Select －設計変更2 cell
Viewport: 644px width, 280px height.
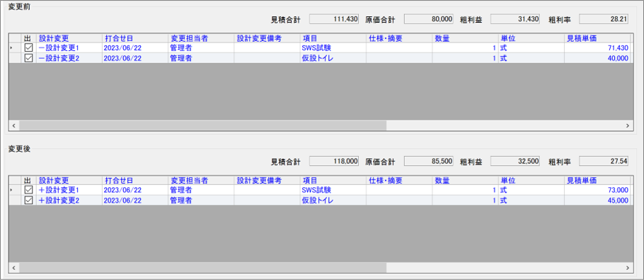tap(69, 58)
